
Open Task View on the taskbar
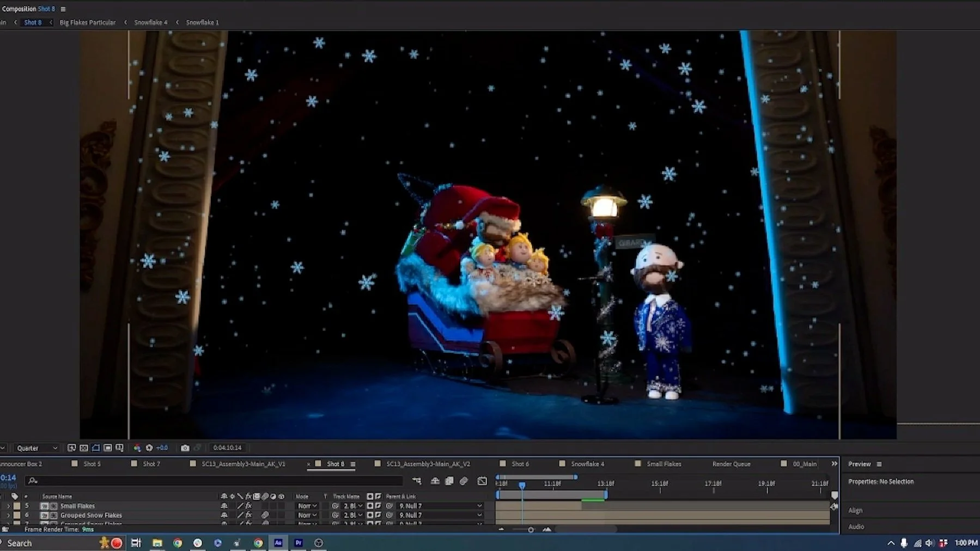coord(136,543)
